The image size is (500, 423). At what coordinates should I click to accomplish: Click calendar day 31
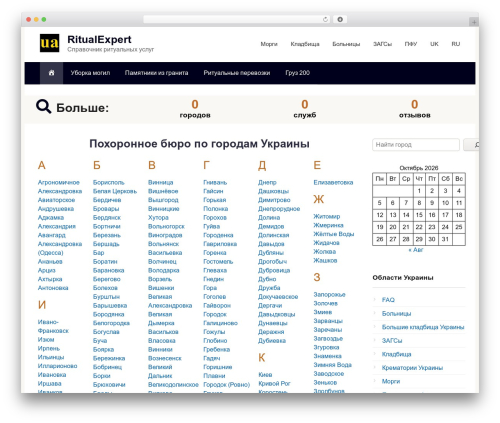coord(445,239)
